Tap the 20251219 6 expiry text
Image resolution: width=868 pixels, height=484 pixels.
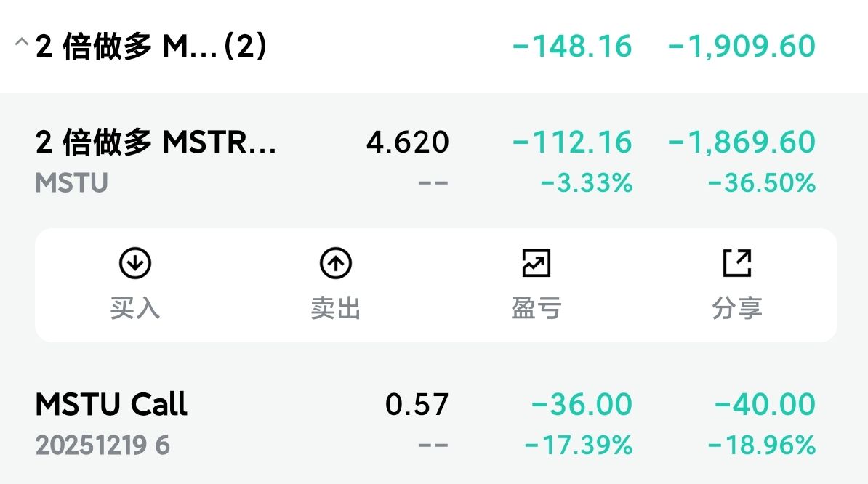tap(103, 445)
